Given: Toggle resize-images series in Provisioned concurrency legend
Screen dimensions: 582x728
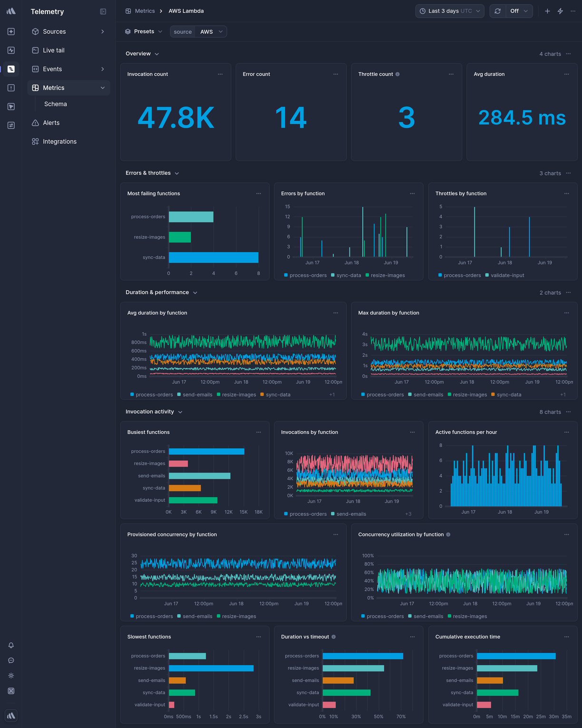Looking at the screenshot, I should [x=236, y=616].
